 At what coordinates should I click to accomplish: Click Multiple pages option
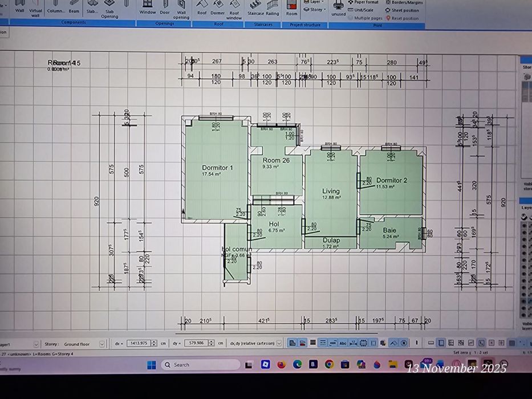[x=365, y=18]
